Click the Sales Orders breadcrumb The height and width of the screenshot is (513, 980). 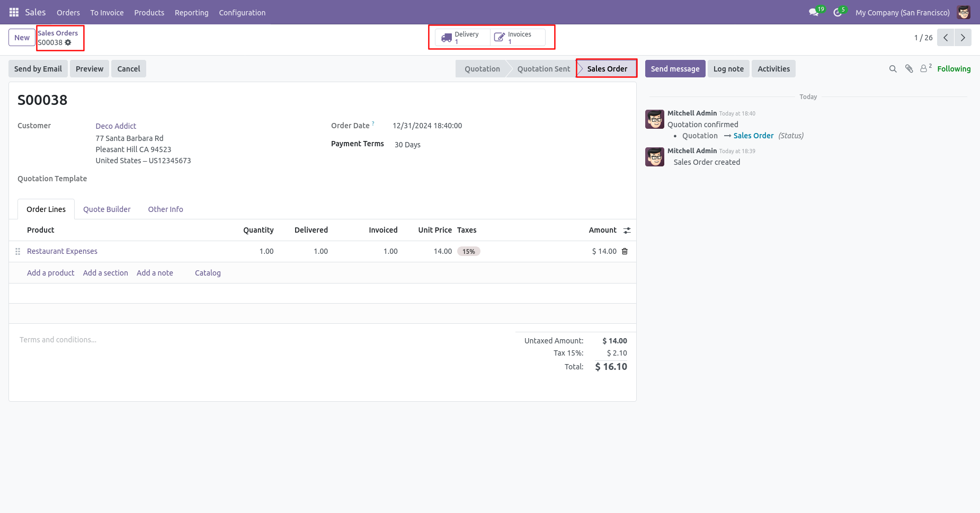tap(58, 33)
